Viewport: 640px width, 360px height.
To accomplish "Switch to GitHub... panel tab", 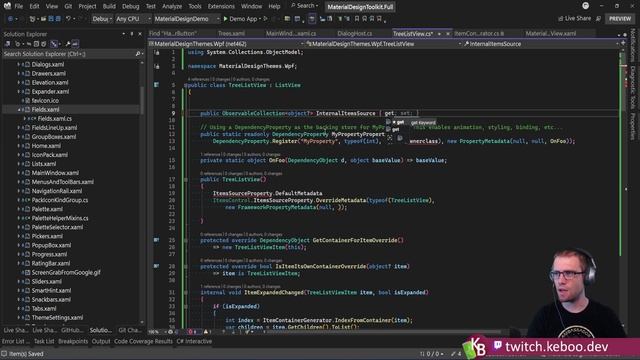I will click(x=72, y=330).
